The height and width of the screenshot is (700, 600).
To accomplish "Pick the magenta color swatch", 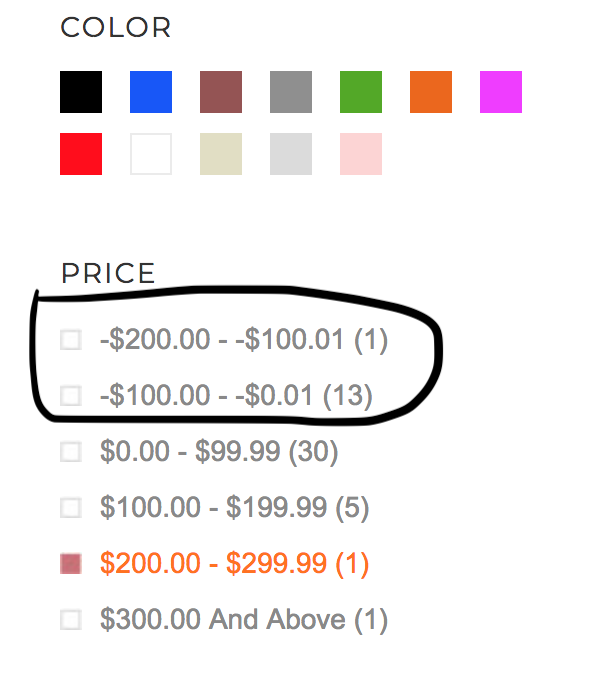I will click(501, 92).
